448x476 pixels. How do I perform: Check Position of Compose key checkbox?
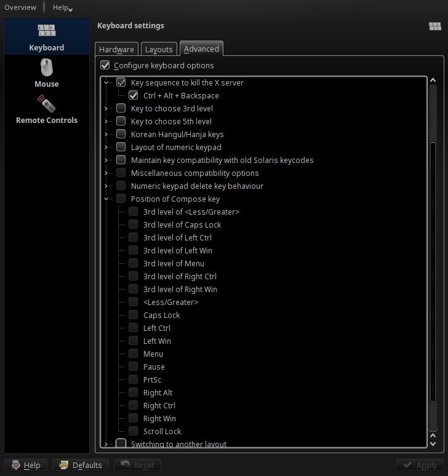pos(121,199)
